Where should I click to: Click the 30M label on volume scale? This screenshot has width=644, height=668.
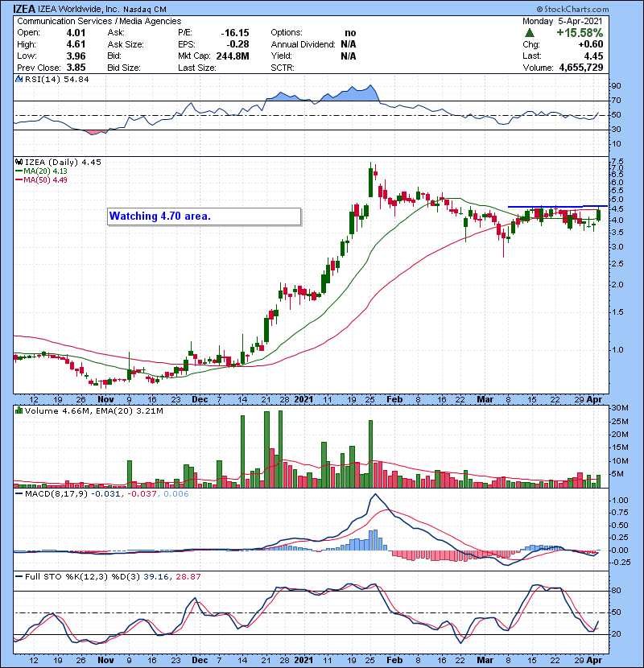(620, 408)
